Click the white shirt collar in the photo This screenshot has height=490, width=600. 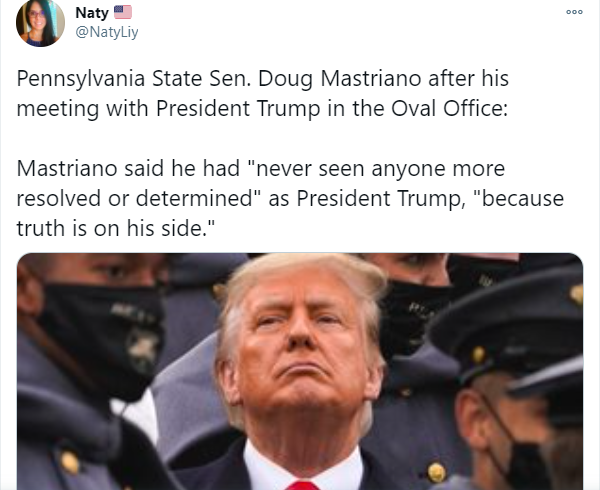tap(302, 465)
